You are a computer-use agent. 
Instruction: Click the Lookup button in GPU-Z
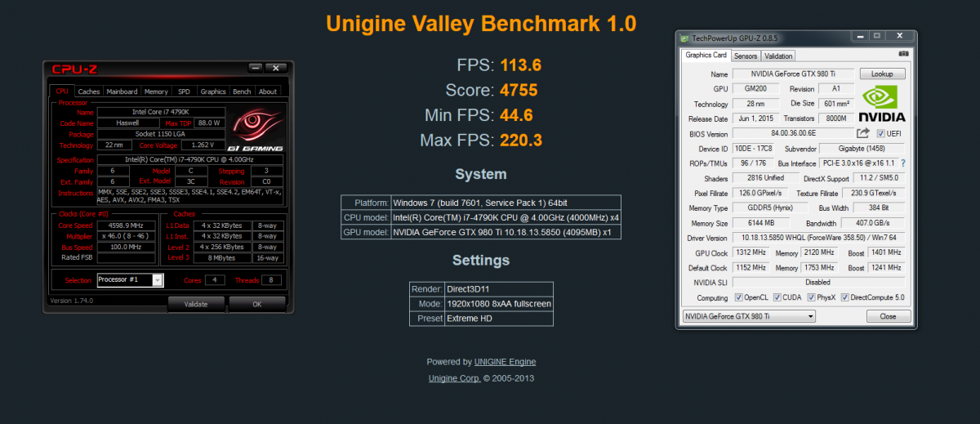click(x=882, y=74)
